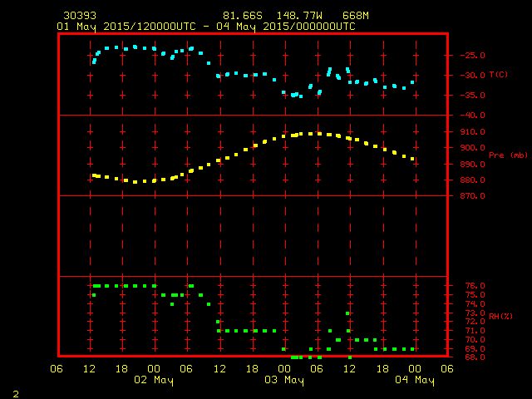Click the 910.0 pressure axis label
The width and height of the screenshot is (532, 399).
[x=472, y=132]
